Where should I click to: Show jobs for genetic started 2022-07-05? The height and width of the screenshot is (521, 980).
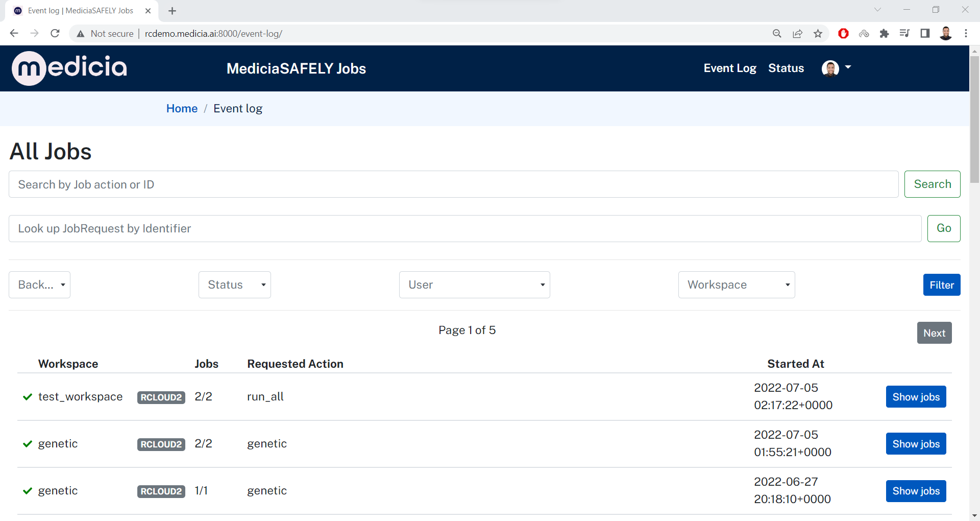pyautogui.click(x=916, y=444)
